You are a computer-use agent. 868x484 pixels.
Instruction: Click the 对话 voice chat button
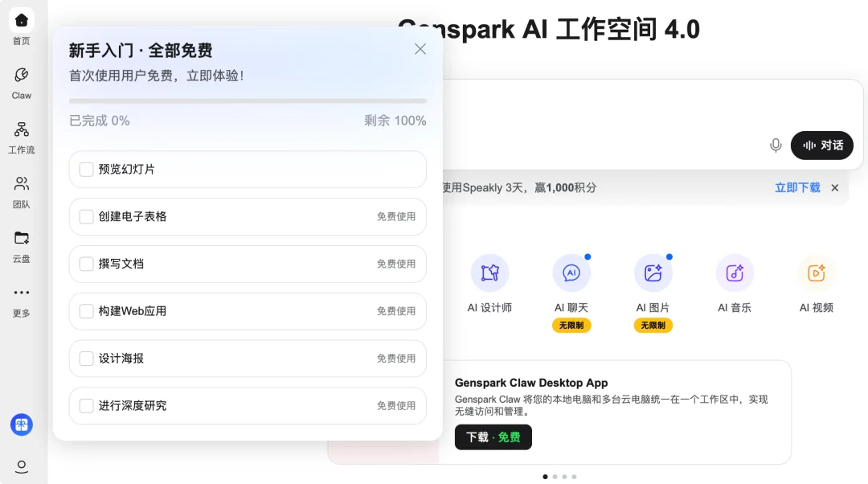(x=822, y=146)
